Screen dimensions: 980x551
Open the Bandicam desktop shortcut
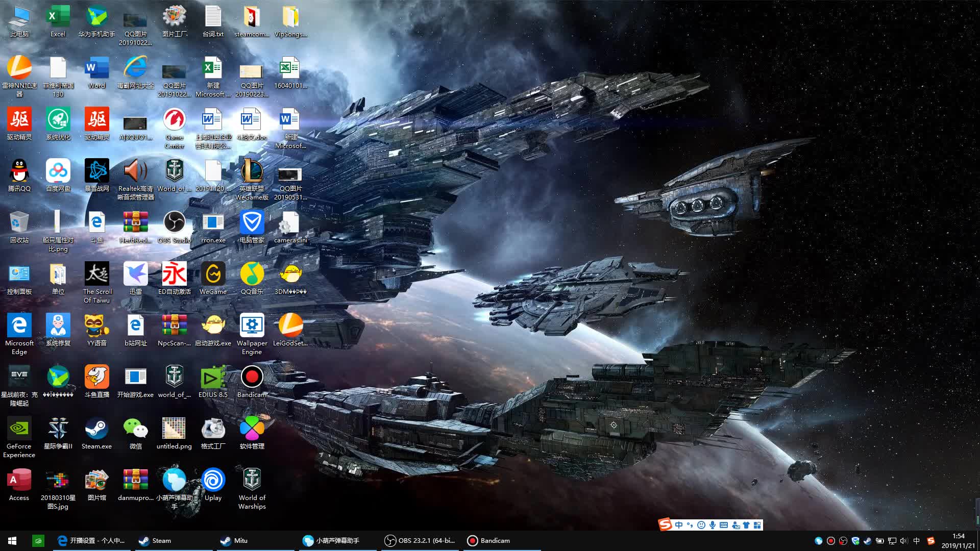tap(252, 378)
